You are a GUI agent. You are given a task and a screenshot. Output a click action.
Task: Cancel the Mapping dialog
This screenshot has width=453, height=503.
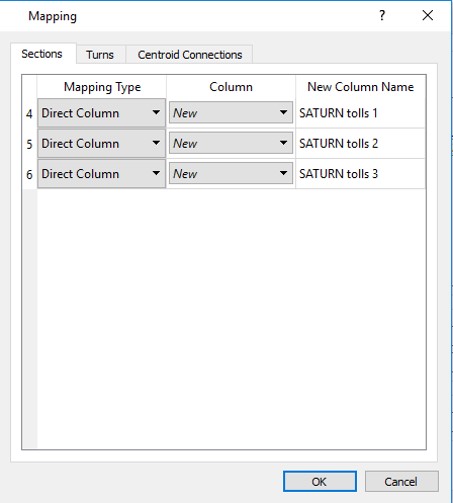[x=401, y=481]
